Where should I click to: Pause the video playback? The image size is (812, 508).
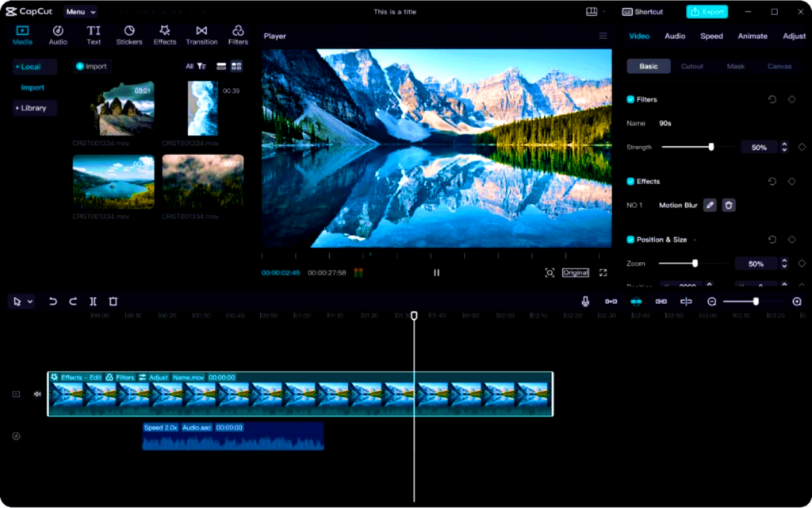(436, 272)
